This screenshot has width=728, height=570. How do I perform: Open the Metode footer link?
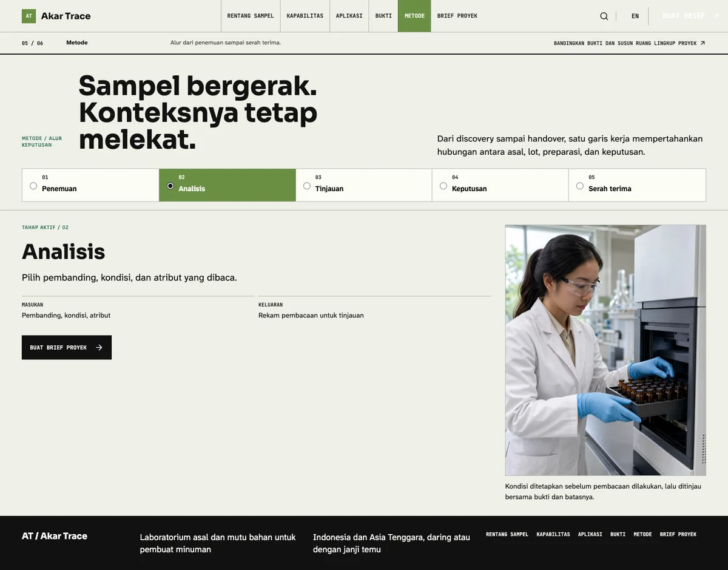tap(643, 534)
